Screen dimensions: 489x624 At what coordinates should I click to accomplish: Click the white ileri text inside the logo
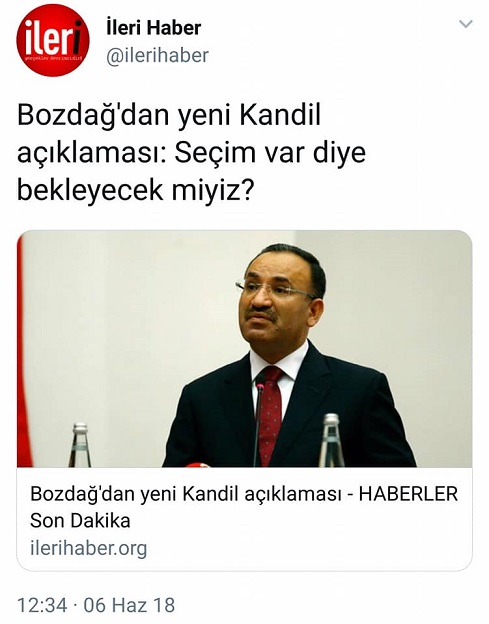pyautogui.click(x=52, y=38)
